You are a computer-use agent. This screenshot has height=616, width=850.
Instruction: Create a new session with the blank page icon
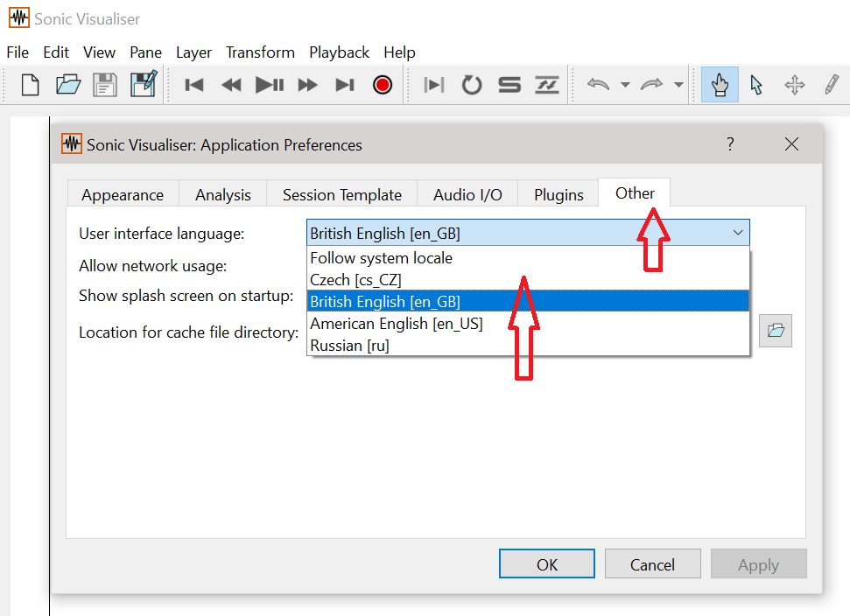point(31,85)
